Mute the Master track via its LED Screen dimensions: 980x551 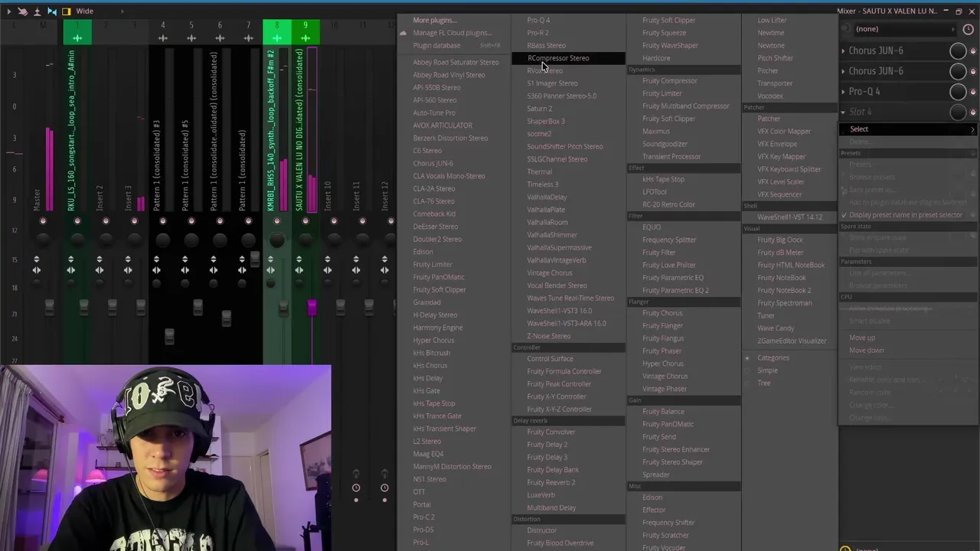(x=43, y=221)
